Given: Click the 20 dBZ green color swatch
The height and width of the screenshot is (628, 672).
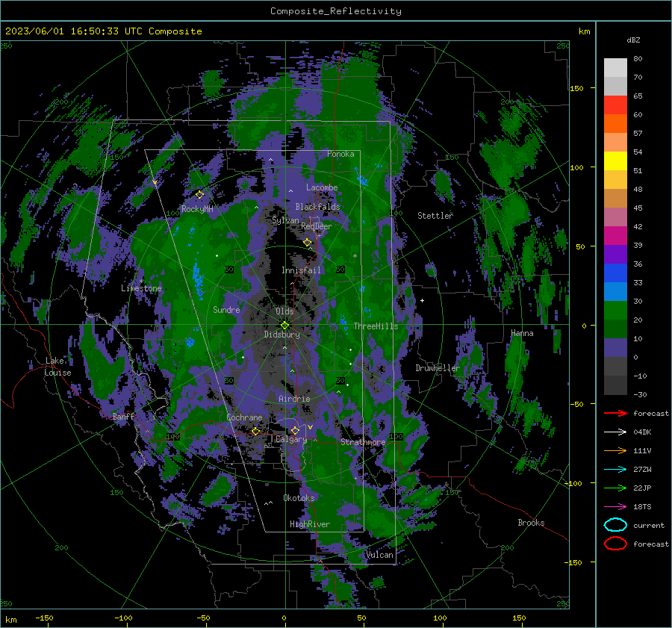Looking at the screenshot, I should coord(615,310).
